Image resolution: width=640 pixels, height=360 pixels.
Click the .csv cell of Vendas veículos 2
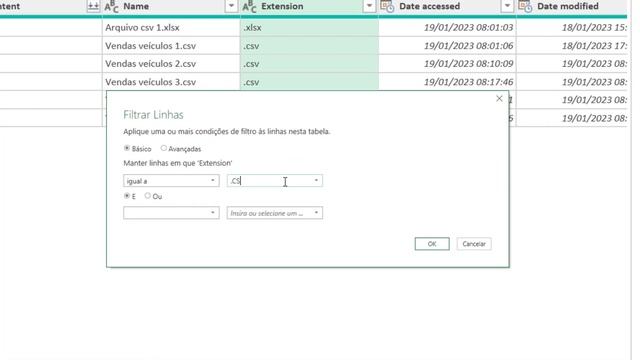tap(309, 64)
